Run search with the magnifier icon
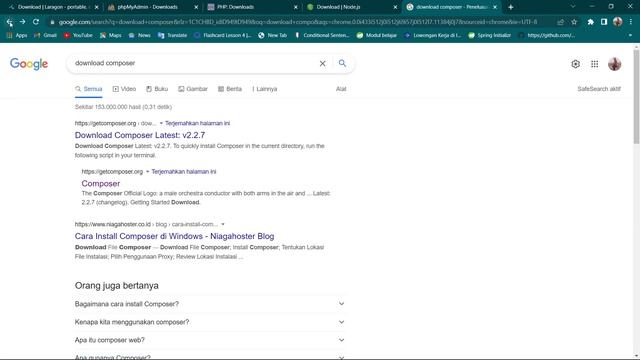The image size is (640, 360). point(342,63)
